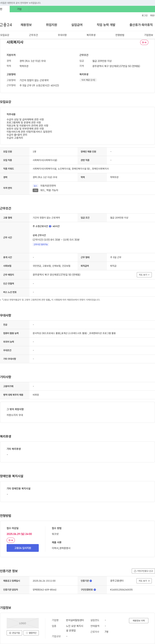Click the 사회복지사 job title heading
The height and width of the screenshot is (644, 155).
(15, 42)
